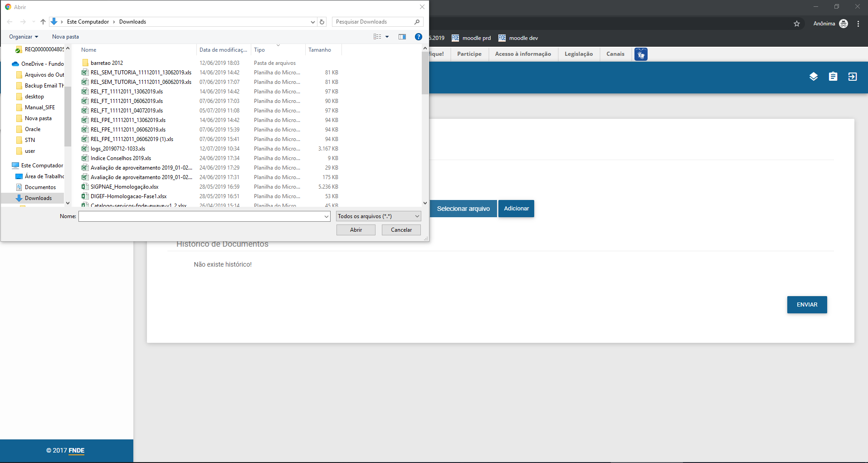Screen dimensions: 868x463
Task: Expand the view options dropdown arrow
Action: (x=387, y=37)
